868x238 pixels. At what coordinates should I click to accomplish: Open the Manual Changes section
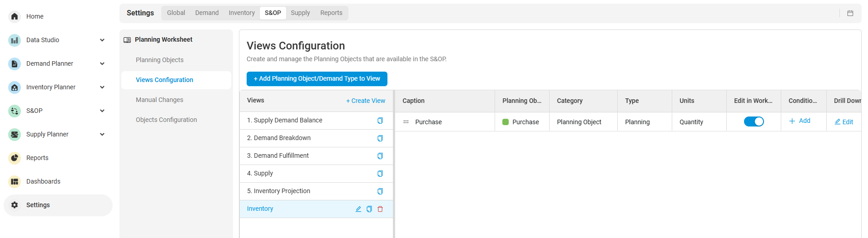tap(159, 100)
